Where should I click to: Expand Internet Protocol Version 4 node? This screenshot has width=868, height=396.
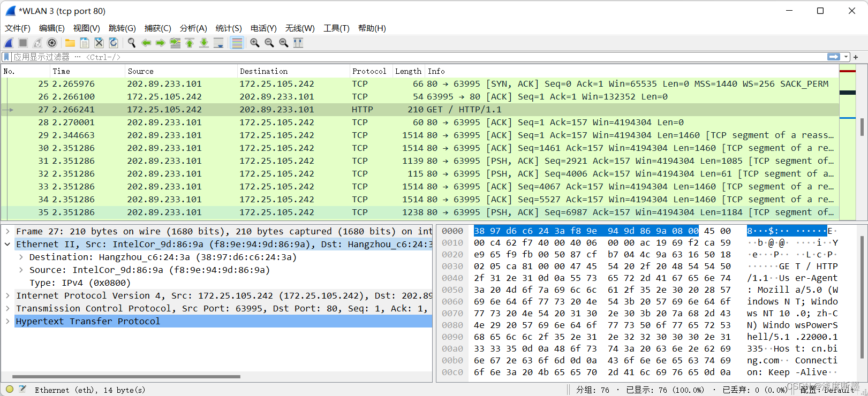tap(7, 296)
